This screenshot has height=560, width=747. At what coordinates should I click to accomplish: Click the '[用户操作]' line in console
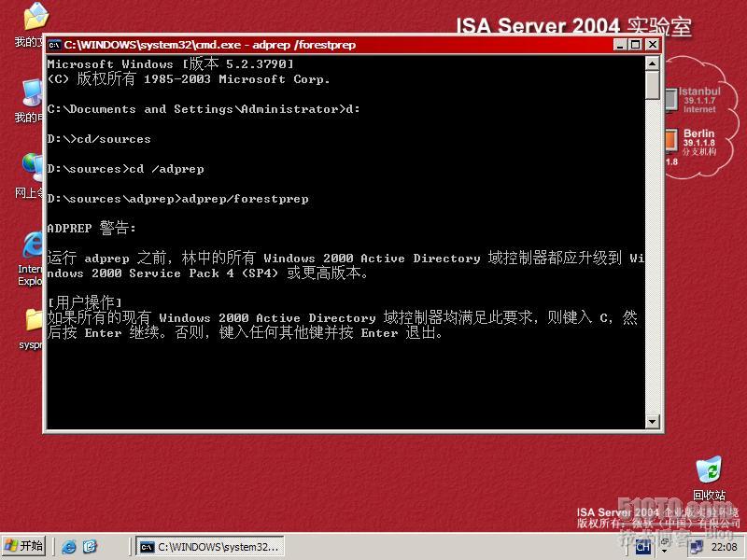[85, 301]
